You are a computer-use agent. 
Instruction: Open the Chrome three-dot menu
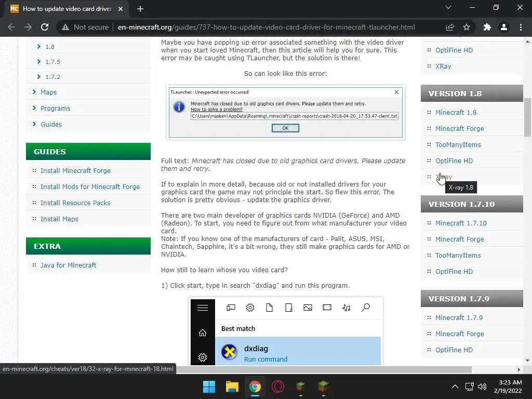521,27
